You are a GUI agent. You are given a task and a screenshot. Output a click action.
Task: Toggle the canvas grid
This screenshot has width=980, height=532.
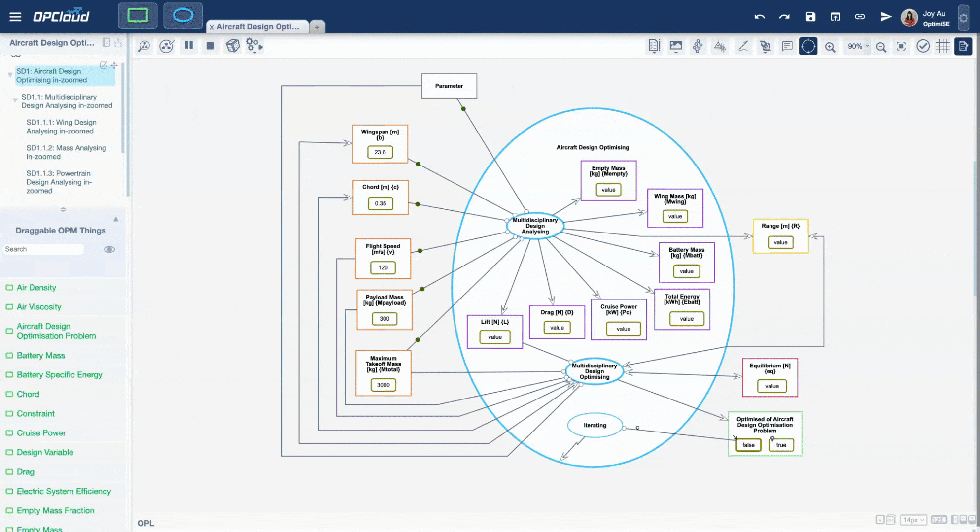point(943,46)
